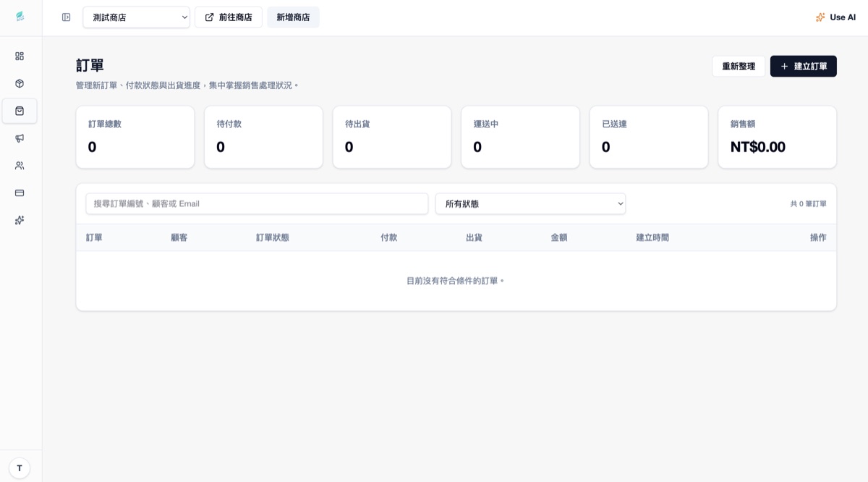Open the products box icon
The width and height of the screenshot is (868, 482).
click(20, 83)
